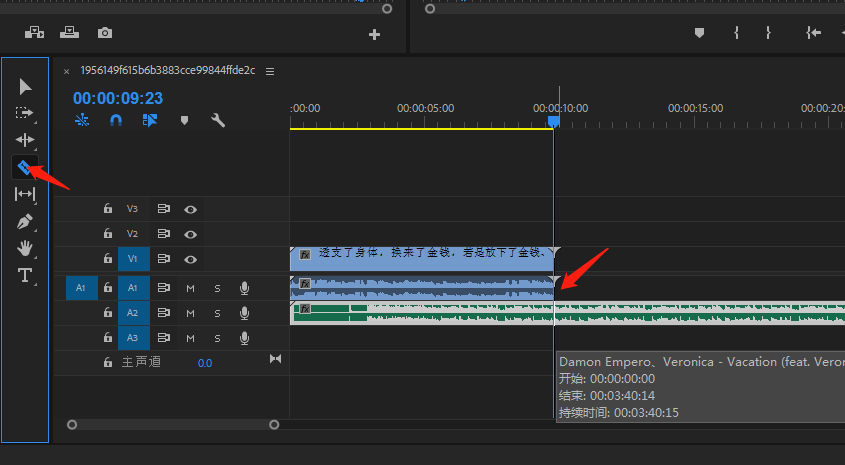Pick the Ripple Edit tool
The height and width of the screenshot is (465, 845).
pyautogui.click(x=25, y=140)
